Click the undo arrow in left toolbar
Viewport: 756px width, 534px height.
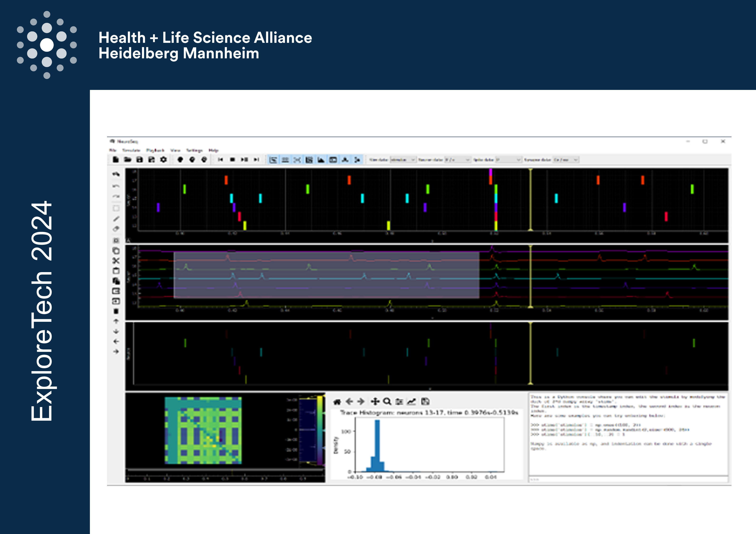(116, 186)
